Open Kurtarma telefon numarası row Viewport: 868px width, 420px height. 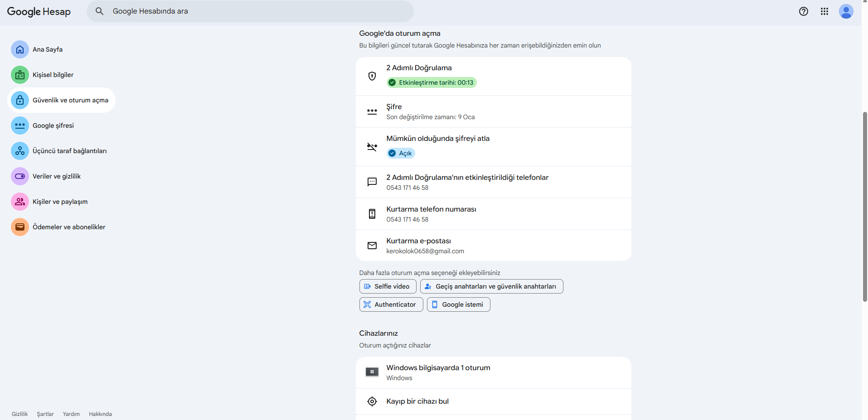coord(493,214)
